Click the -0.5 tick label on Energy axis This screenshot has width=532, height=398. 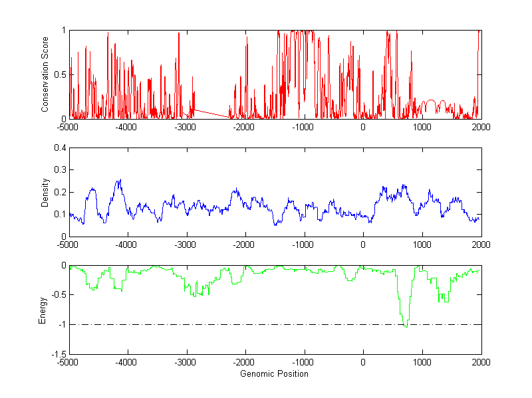(x=57, y=295)
